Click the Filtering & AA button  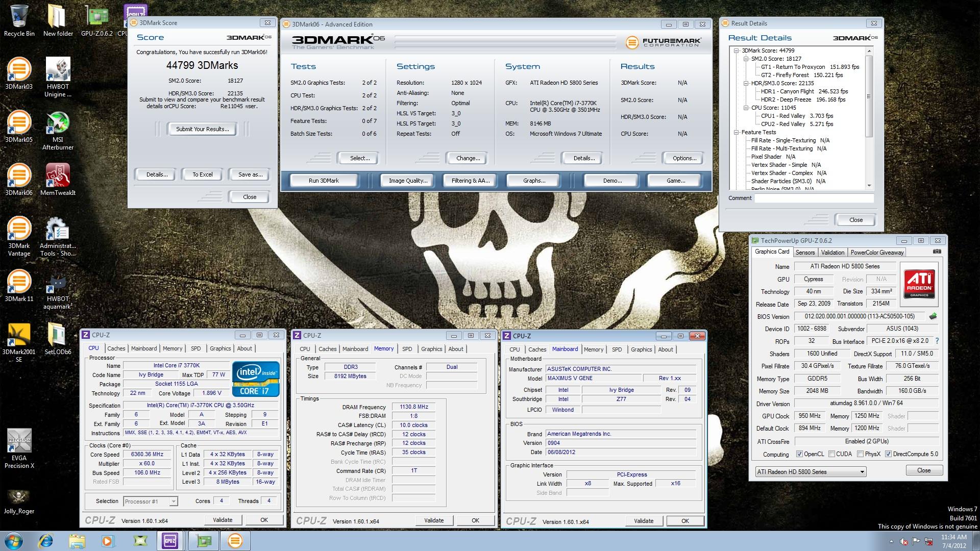point(470,181)
